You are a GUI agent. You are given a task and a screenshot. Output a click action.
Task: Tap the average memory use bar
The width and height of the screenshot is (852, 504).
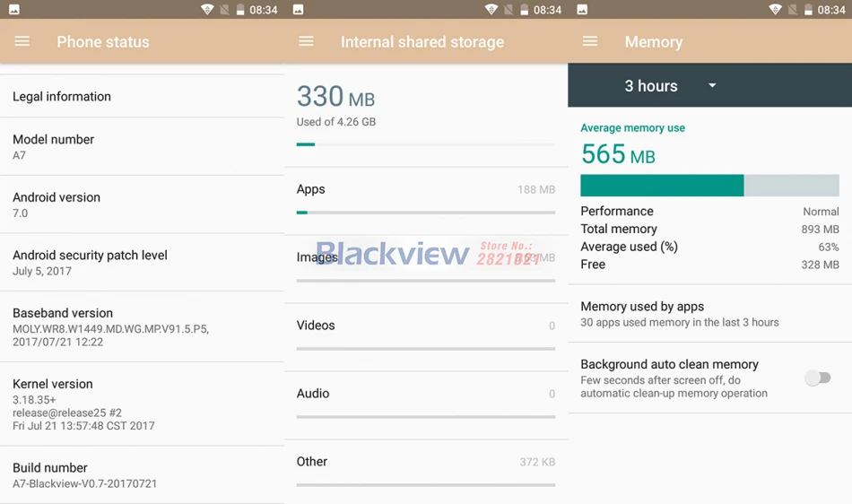(x=709, y=186)
